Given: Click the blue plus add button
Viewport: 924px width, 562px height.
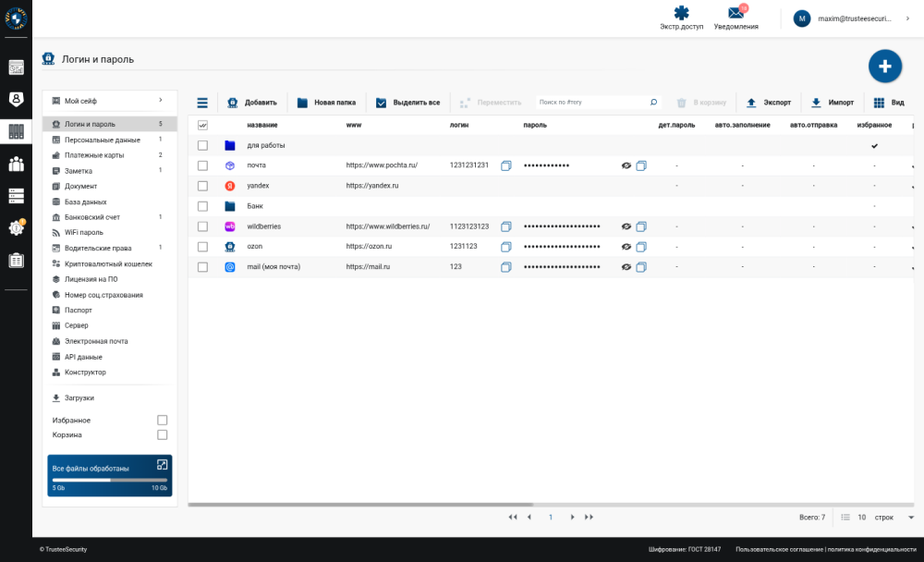Looking at the screenshot, I should [x=884, y=66].
